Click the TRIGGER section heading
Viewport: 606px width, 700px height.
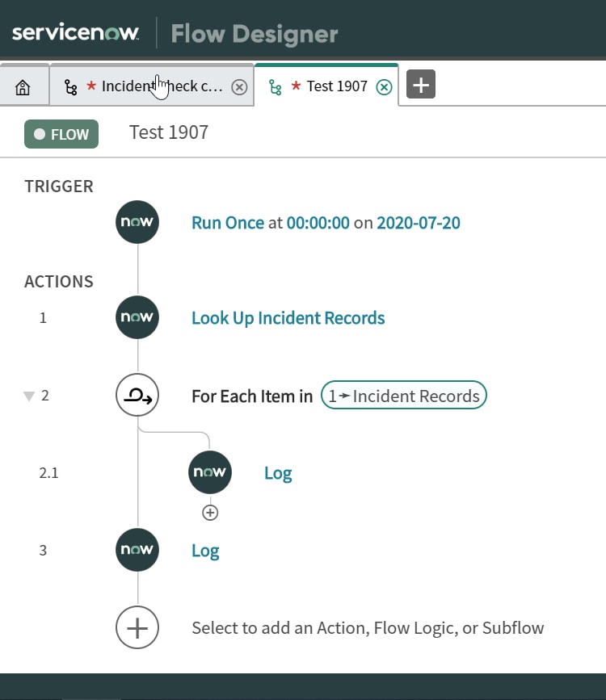59,187
